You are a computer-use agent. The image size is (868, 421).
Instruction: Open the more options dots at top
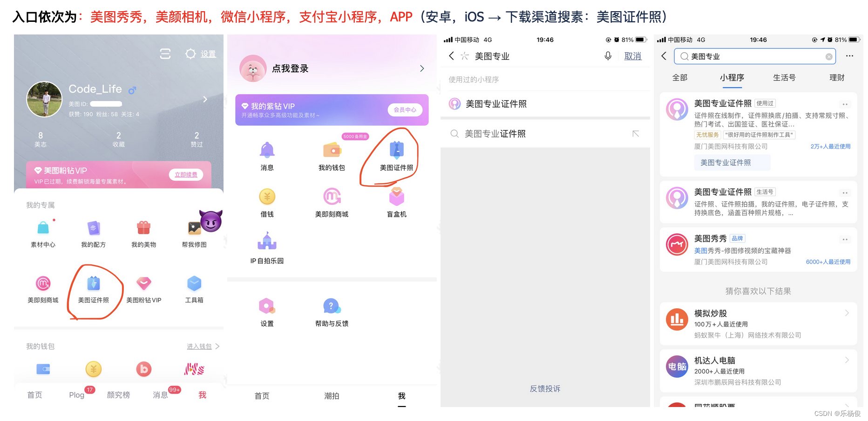pyautogui.click(x=849, y=56)
